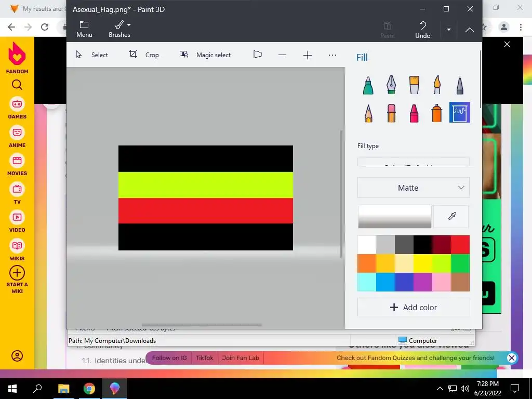Open volume control in system tray

(465, 389)
